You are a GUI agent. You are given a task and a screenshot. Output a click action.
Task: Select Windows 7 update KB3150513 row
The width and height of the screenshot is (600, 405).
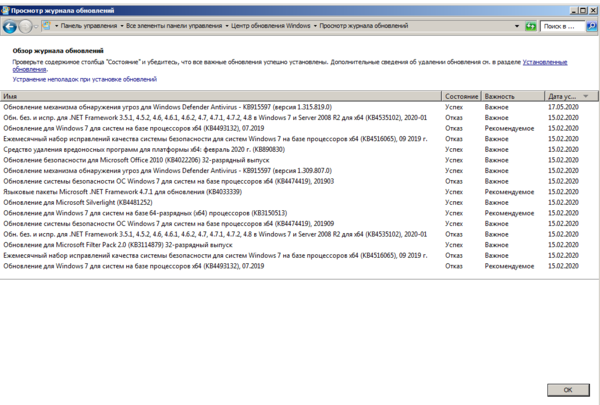[299, 213]
